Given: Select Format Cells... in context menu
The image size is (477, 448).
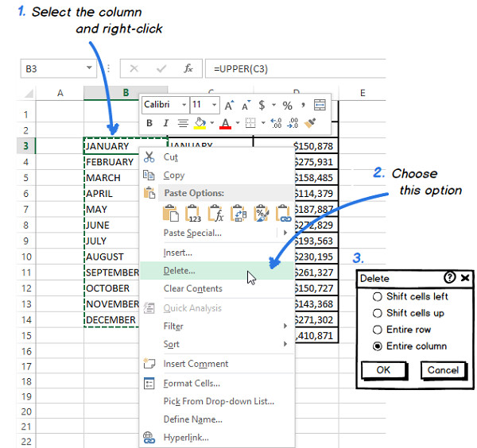Looking at the screenshot, I should point(190,383).
